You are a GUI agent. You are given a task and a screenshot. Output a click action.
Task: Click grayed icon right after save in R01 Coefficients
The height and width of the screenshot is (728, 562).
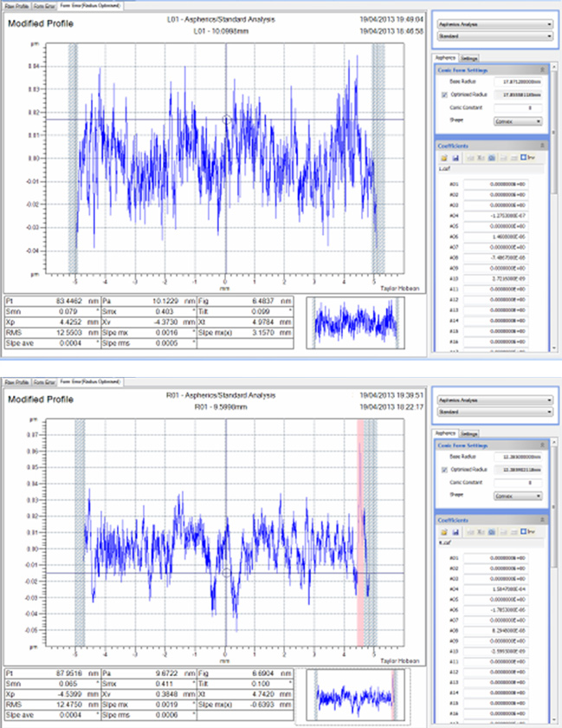coord(470,531)
